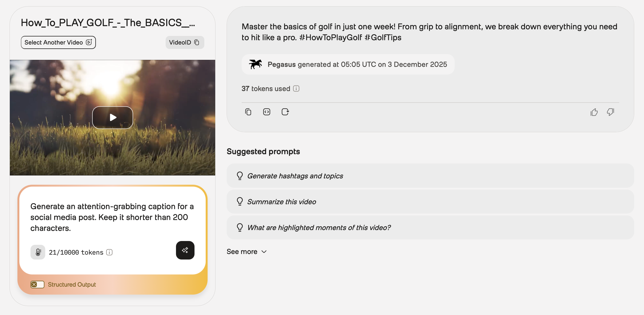Click the info icon beside 37 tokens used
Viewport: 644px width, 315px height.
296,89
